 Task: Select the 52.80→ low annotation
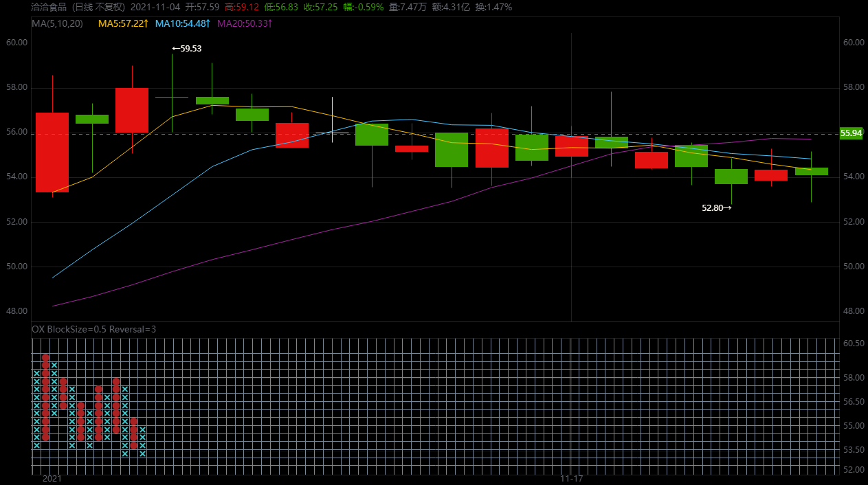[x=717, y=206]
